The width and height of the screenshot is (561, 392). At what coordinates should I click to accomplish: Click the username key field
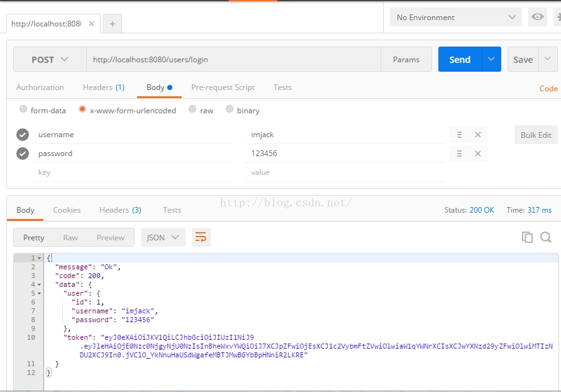click(132, 135)
